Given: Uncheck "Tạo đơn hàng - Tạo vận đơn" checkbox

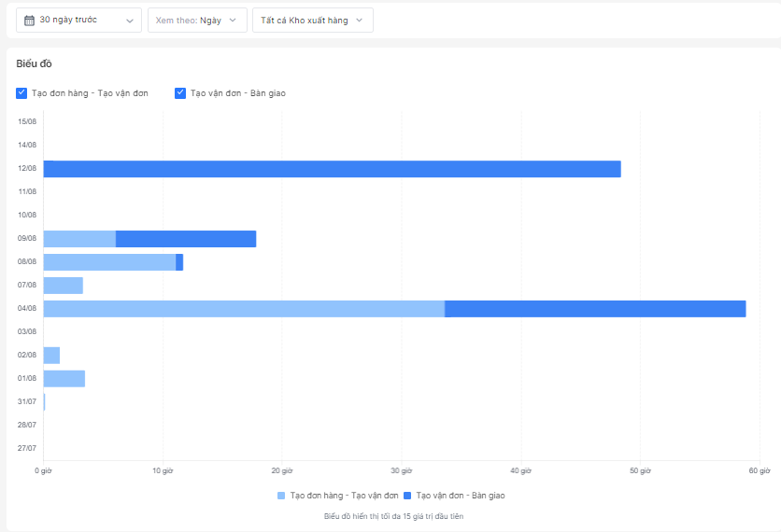Looking at the screenshot, I should 21,93.
